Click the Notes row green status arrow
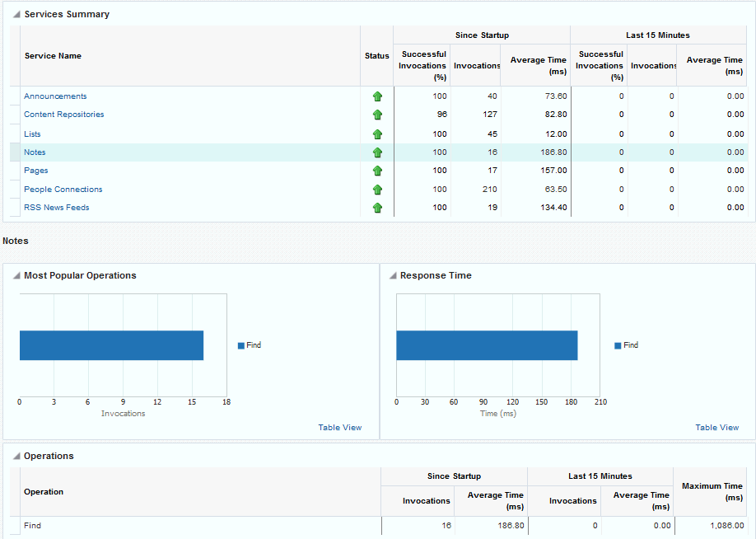 [x=377, y=152]
